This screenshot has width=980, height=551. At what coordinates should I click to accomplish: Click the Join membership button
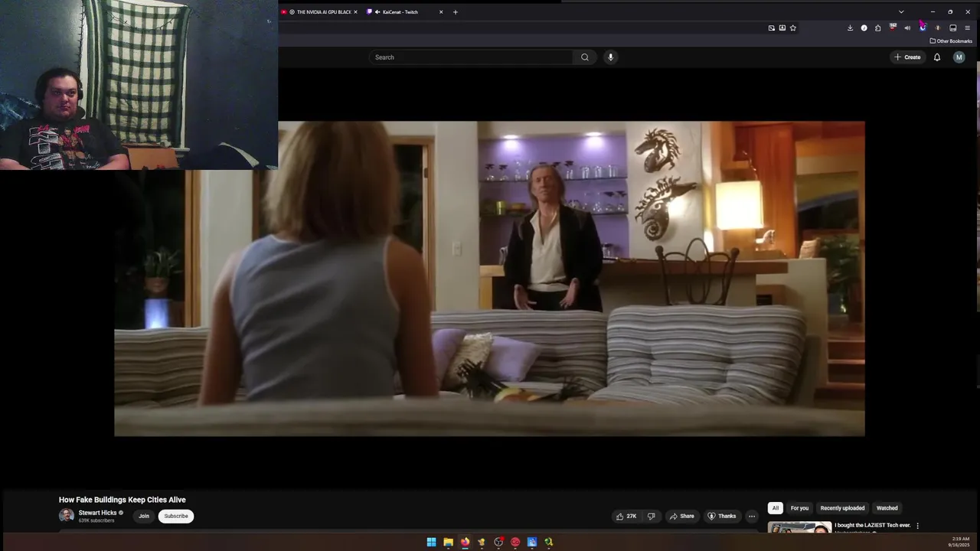tap(143, 516)
